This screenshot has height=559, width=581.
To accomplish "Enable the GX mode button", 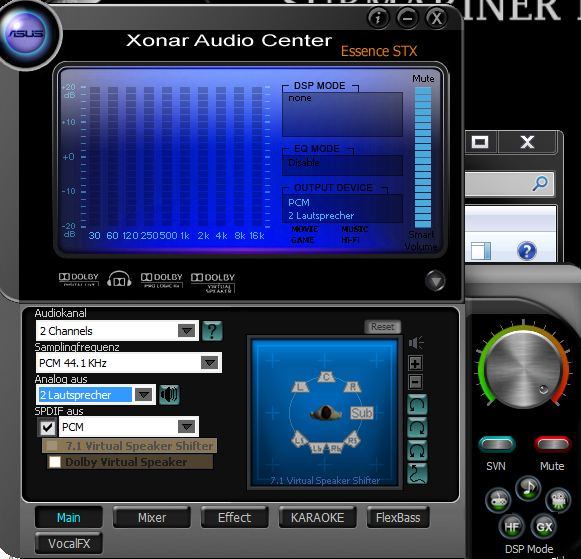I will coord(544,526).
